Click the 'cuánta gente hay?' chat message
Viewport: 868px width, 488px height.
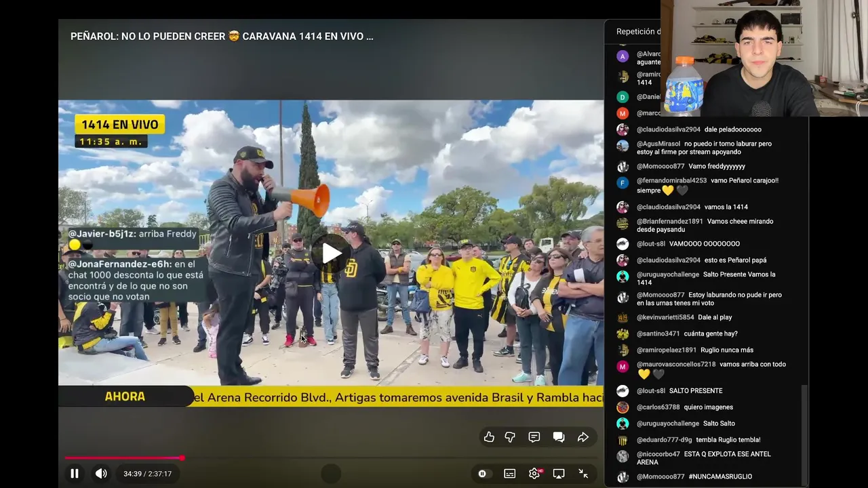(711, 333)
